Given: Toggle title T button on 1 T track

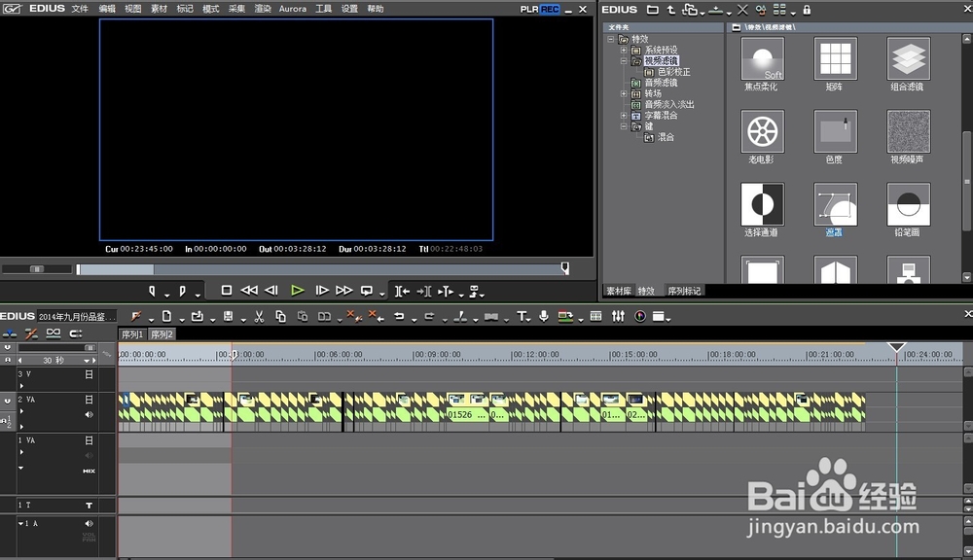Looking at the screenshot, I should [89, 506].
